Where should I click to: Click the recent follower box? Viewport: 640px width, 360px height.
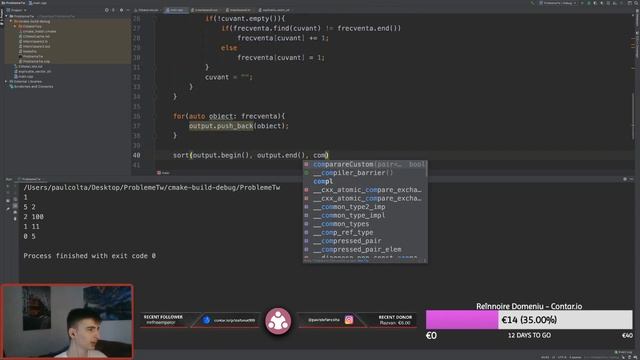point(163,320)
